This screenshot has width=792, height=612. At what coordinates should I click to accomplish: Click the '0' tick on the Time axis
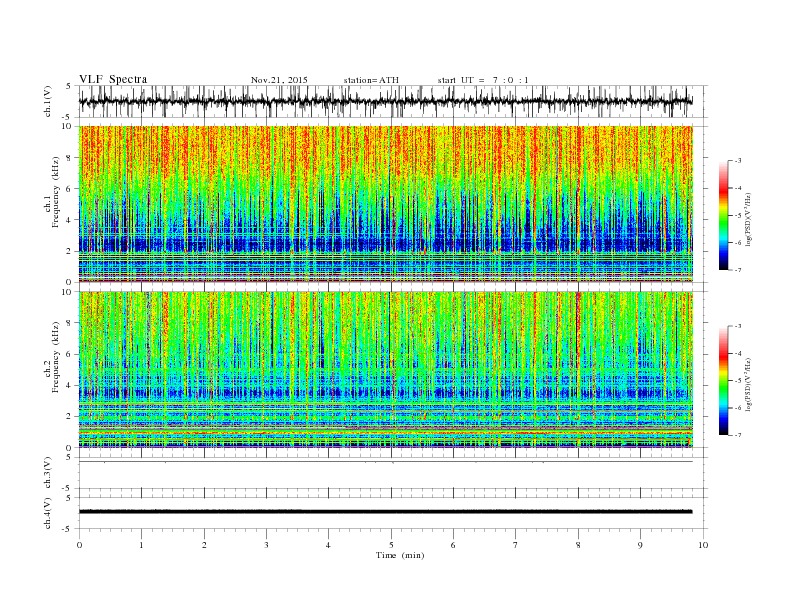point(79,545)
